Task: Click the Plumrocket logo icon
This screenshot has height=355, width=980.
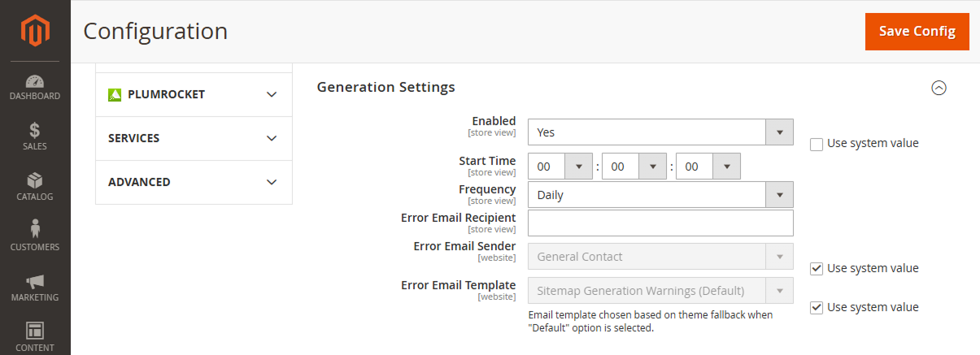Action: tap(115, 94)
